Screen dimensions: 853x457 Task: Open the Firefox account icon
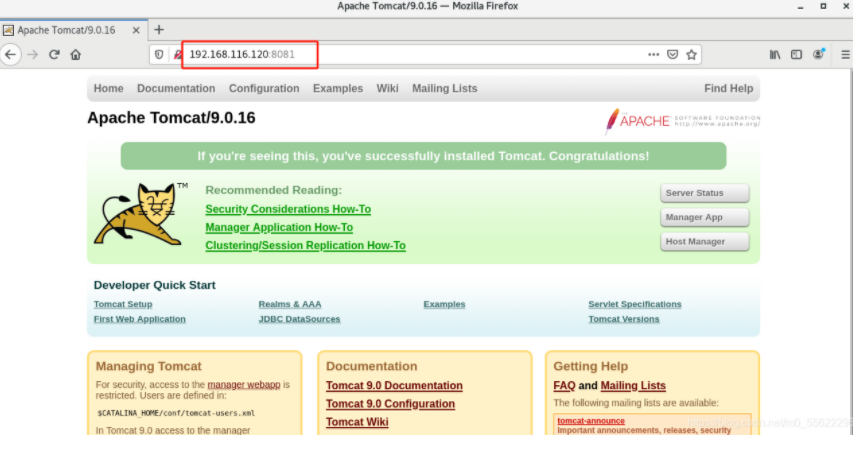(x=818, y=54)
